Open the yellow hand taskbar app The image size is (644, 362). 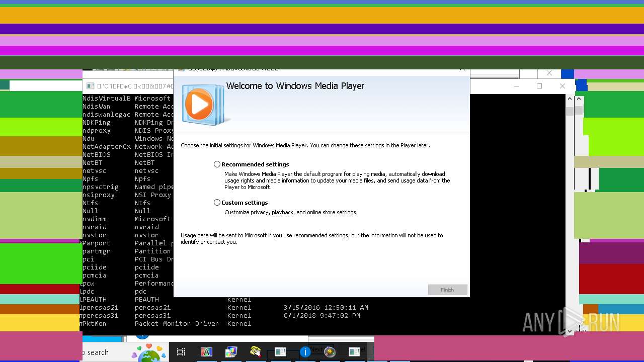pos(256,351)
